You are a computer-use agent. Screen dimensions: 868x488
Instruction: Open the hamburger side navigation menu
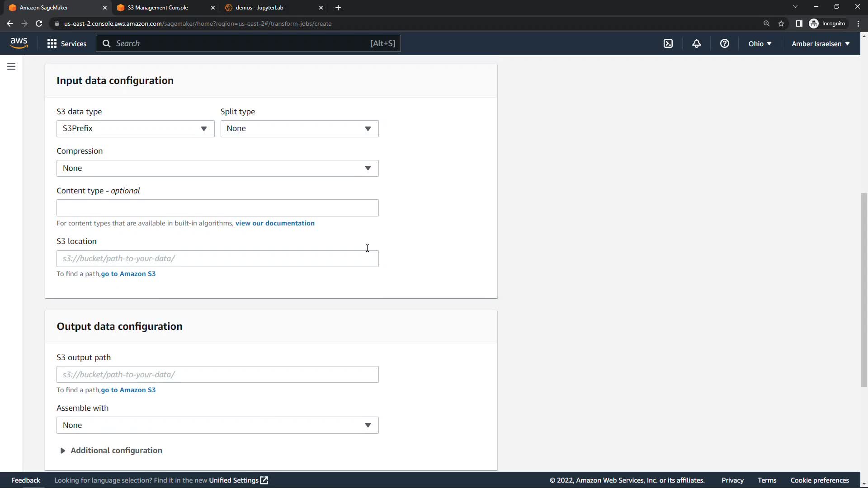click(x=11, y=67)
